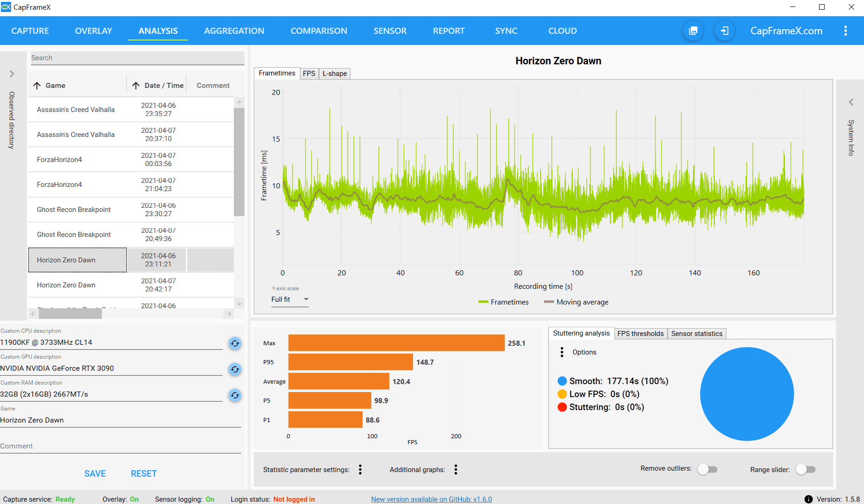
Task: Open the screenshot gallery icon button
Action: (693, 31)
